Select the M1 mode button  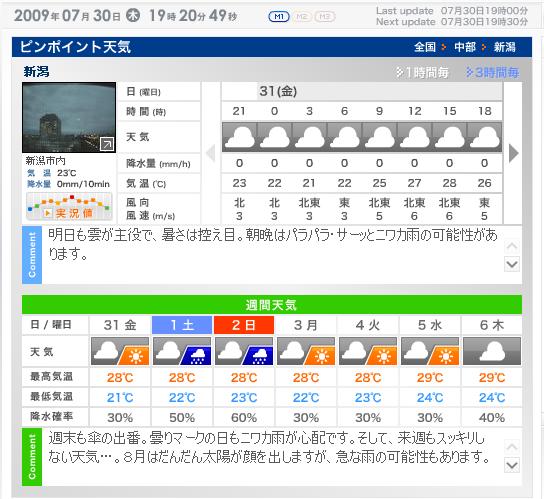tap(279, 16)
